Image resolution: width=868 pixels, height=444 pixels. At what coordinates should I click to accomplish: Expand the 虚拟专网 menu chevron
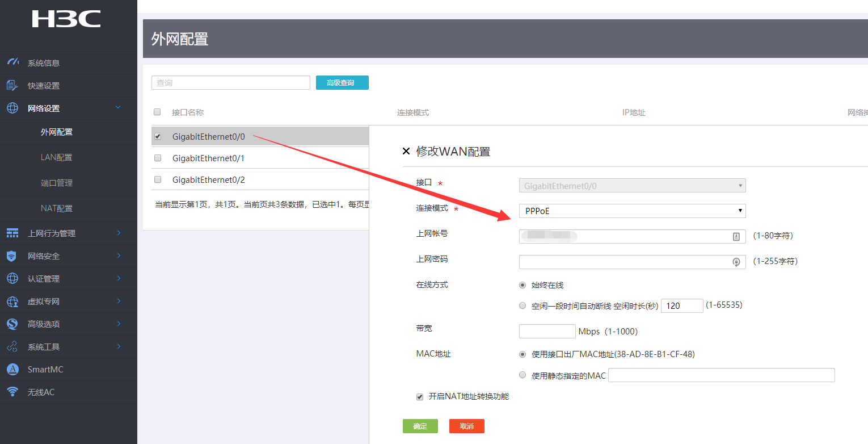point(119,301)
